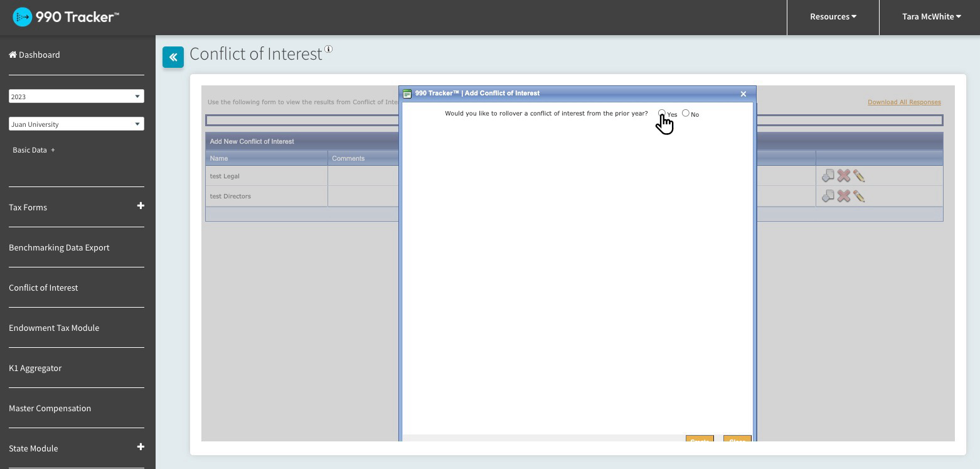Open the Juan University organization dropdown

pyautogui.click(x=77, y=124)
